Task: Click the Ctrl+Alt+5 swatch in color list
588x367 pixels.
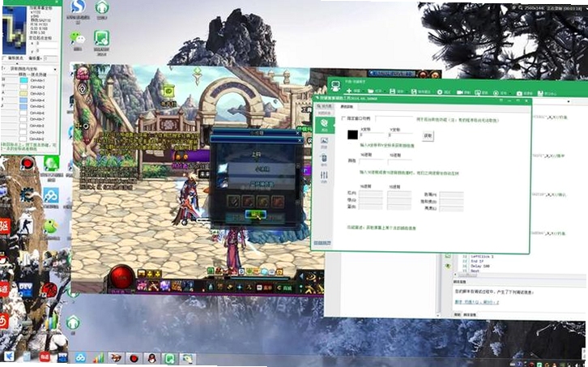Action: coord(23,107)
